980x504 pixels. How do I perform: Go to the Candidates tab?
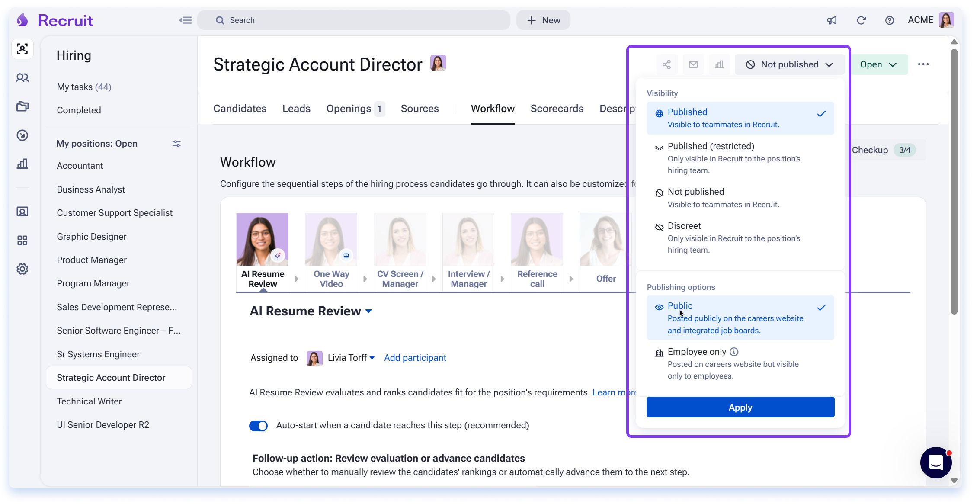(x=240, y=109)
